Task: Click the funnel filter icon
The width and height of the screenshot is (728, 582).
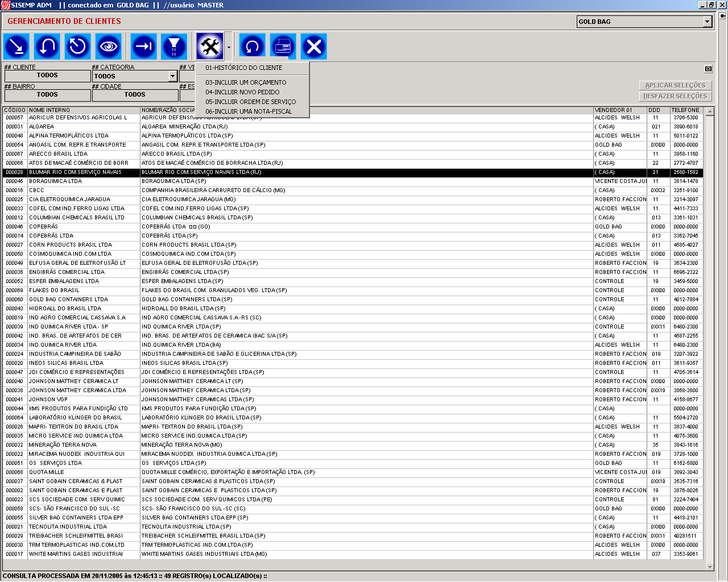Action: pos(175,46)
